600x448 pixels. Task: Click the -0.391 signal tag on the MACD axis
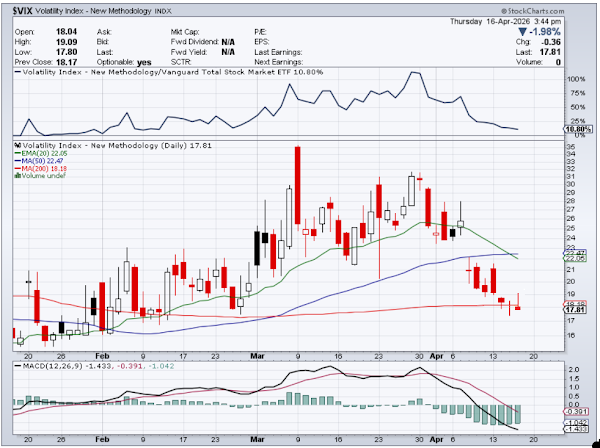point(577,412)
